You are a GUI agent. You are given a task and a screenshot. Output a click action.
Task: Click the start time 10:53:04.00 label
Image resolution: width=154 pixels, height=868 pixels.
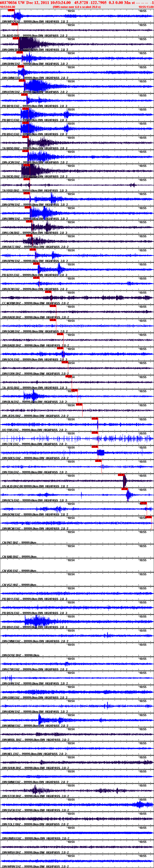coord(8,7)
